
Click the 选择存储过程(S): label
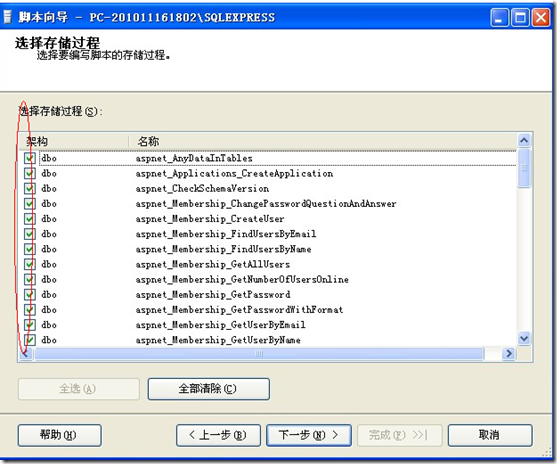tap(61, 112)
